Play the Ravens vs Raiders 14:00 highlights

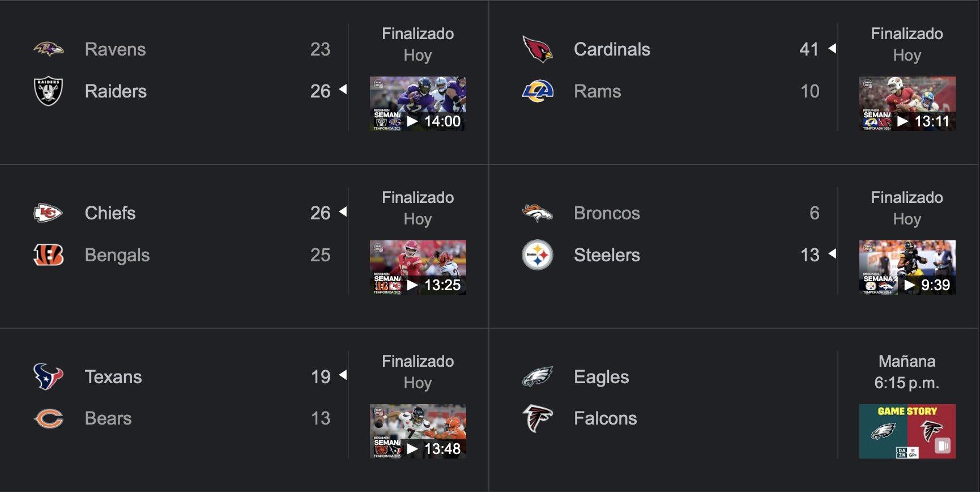point(418,104)
